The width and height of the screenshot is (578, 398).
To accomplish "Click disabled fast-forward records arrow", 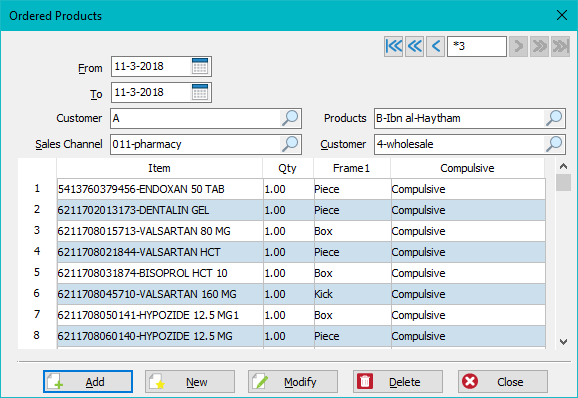I will [x=539, y=46].
